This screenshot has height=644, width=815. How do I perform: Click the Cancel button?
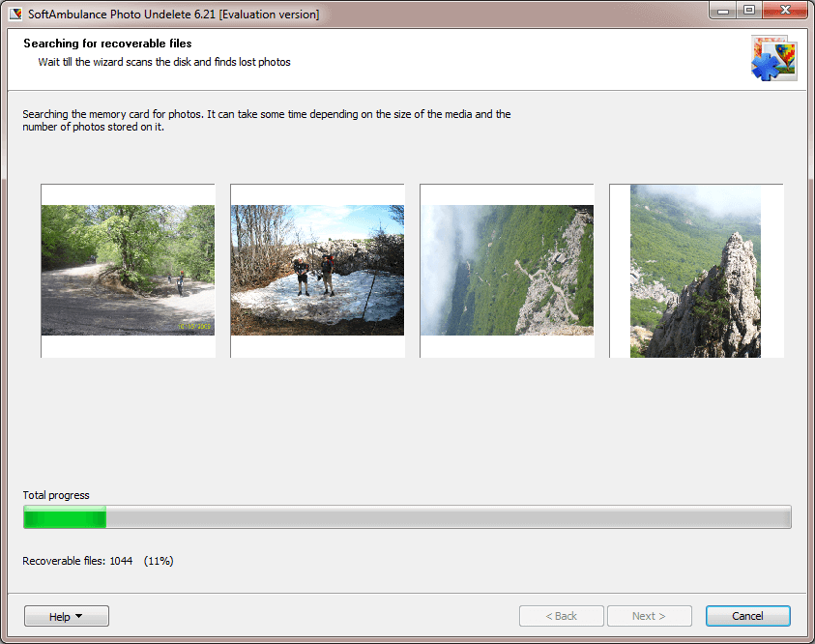coord(748,616)
